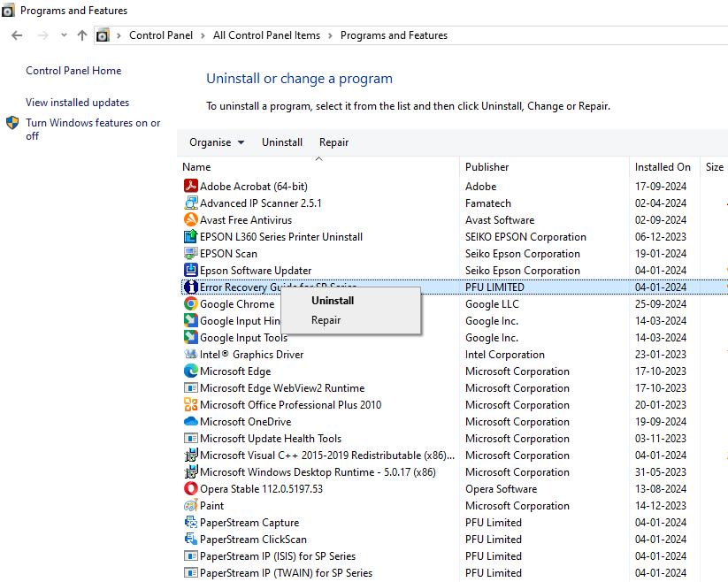Click the Opera Stable icon

point(190,489)
